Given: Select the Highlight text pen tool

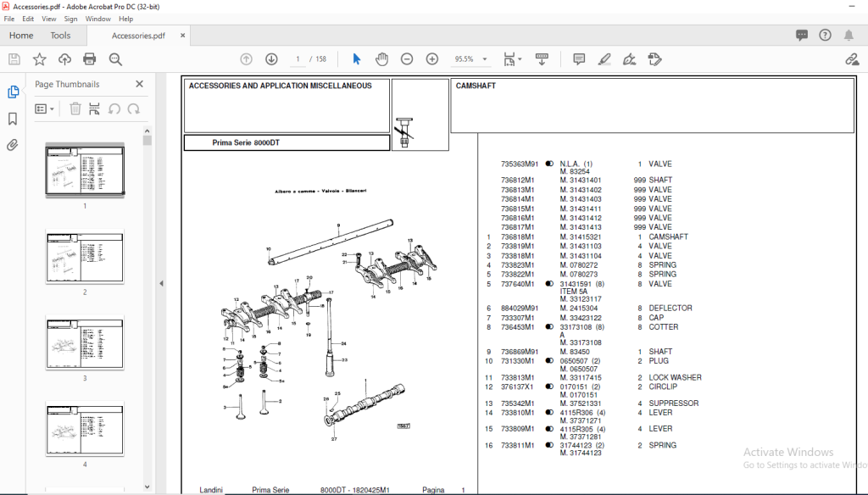Looking at the screenshot, I should click(x=604, y=59).
